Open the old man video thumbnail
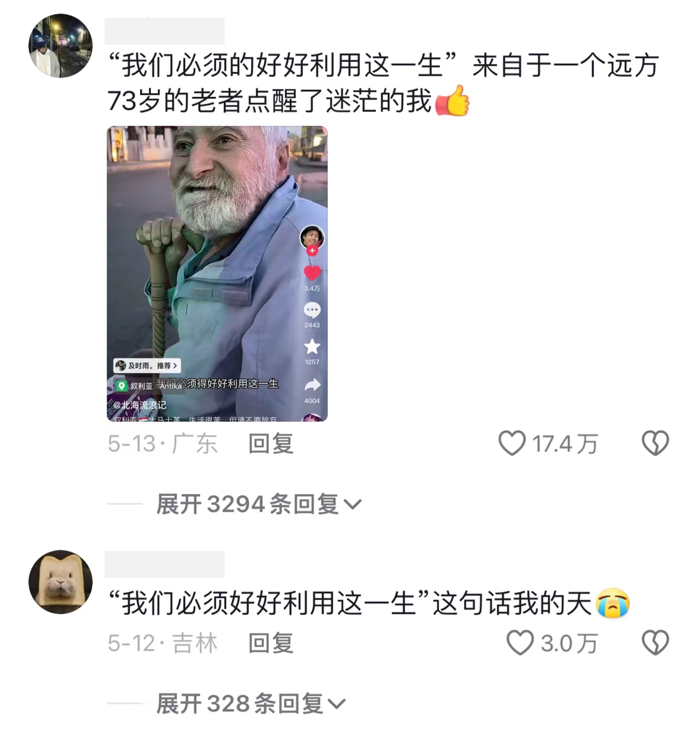This screenshot has width=700, height=736. coord(217,274)
